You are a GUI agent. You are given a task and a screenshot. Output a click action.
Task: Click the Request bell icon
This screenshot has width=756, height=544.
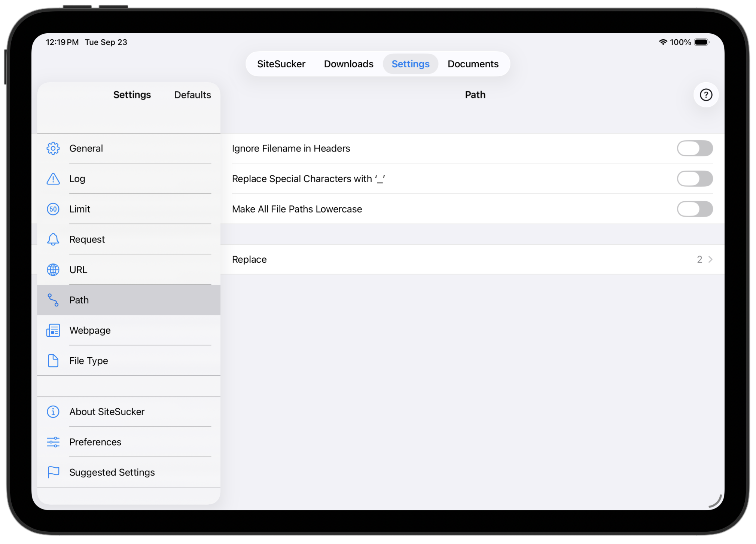pyautogui.click(x=53, y=239)
